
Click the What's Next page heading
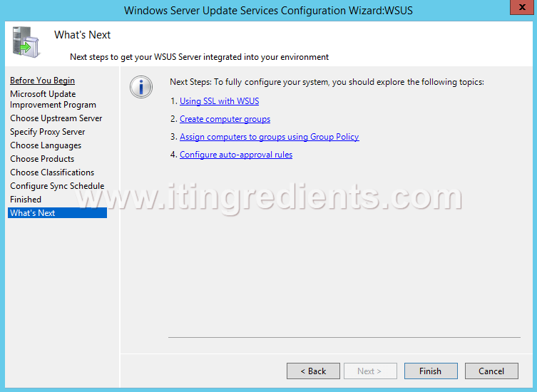click(82, 35)
